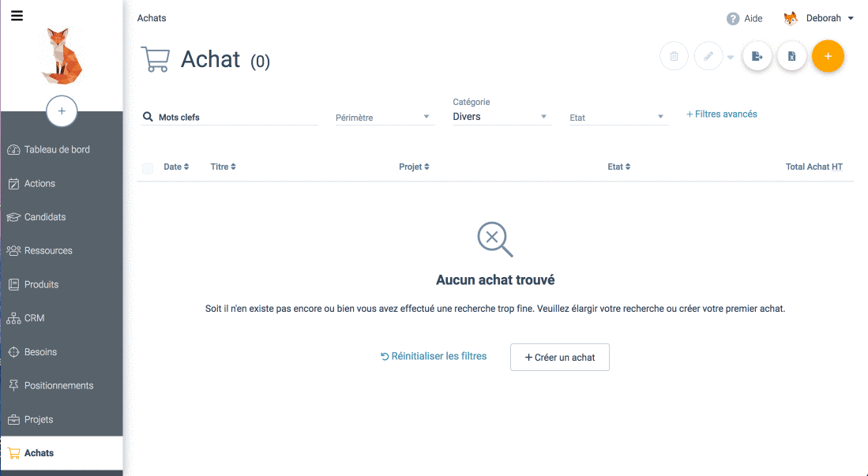Click Réinitialiser les filtres link
868x476 pixels.
click(x=434, y=356)
